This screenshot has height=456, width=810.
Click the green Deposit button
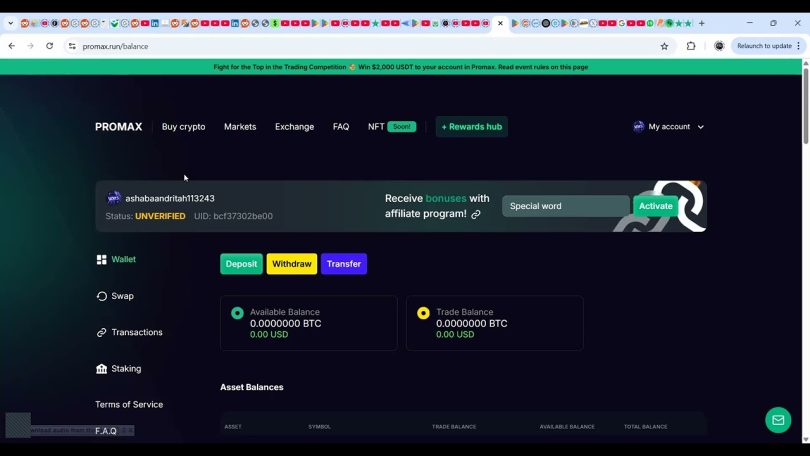tap(241, 264)
